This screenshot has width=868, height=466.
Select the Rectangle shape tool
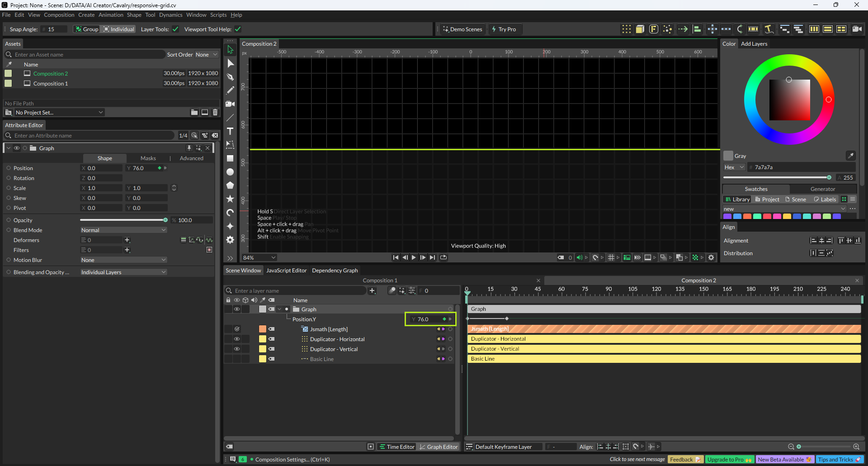230,158
